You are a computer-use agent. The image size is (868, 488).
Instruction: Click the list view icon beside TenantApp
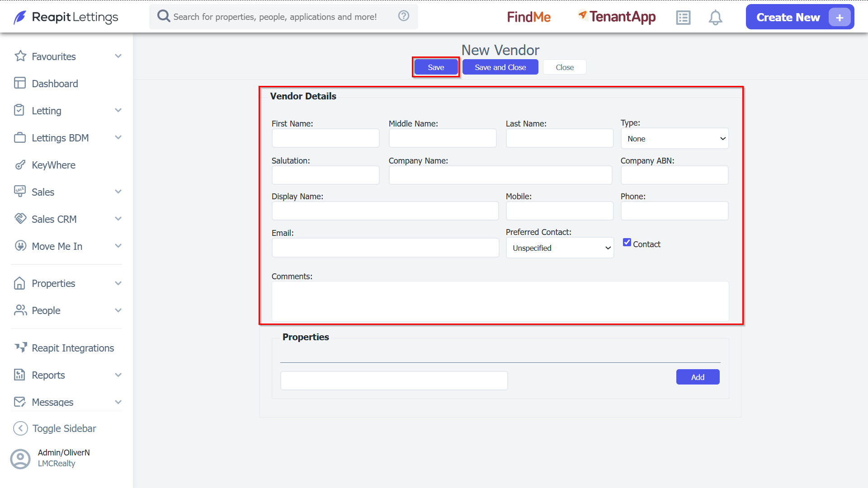coord(683,18)
